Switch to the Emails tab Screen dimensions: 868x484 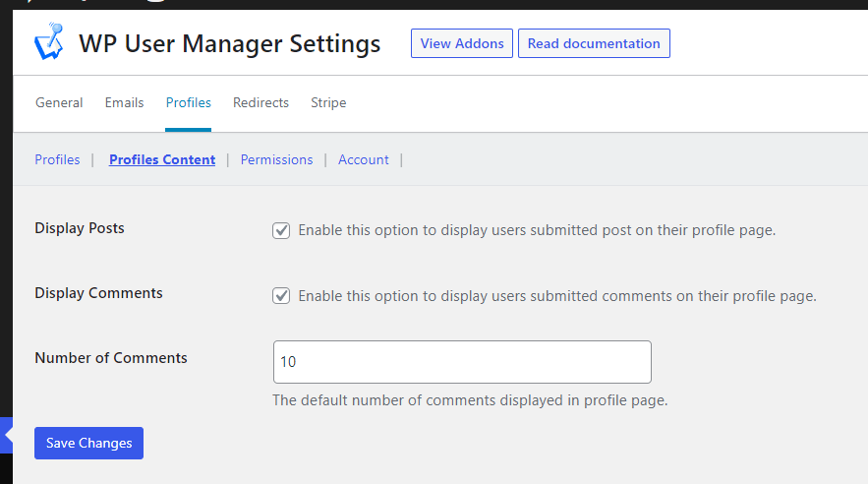[125, 102]
